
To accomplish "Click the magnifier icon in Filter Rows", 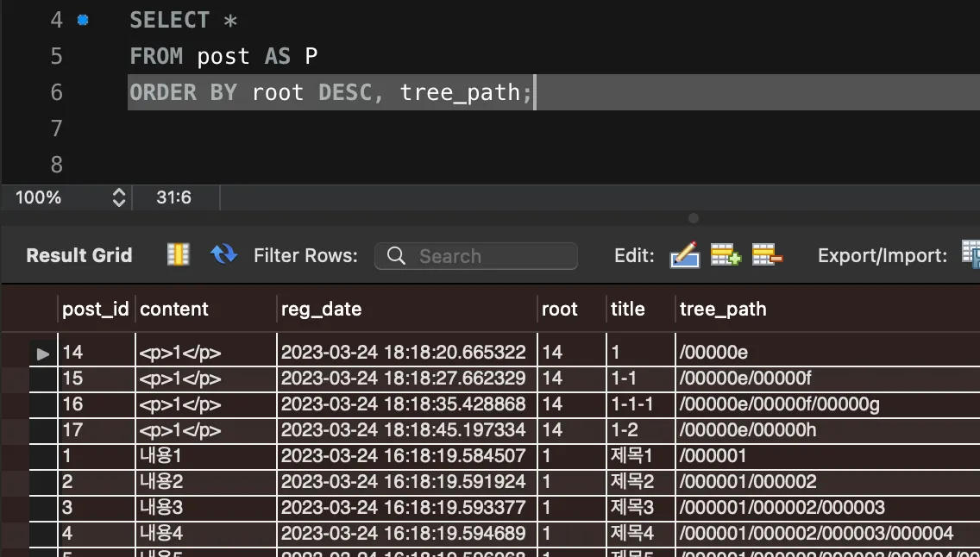I will [397, 256].
